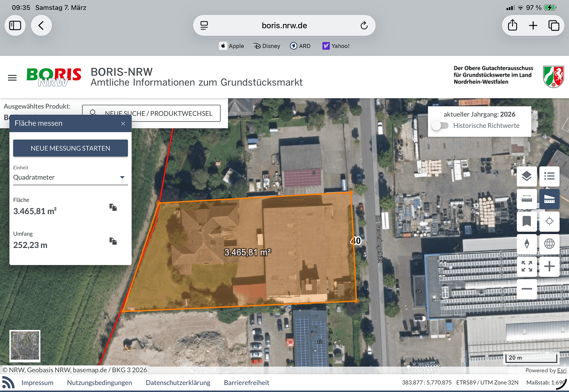The height and width of the screenshot is (392, 569).
Task: Click the overview minimap thumbnail
Action: coord(25,346)
